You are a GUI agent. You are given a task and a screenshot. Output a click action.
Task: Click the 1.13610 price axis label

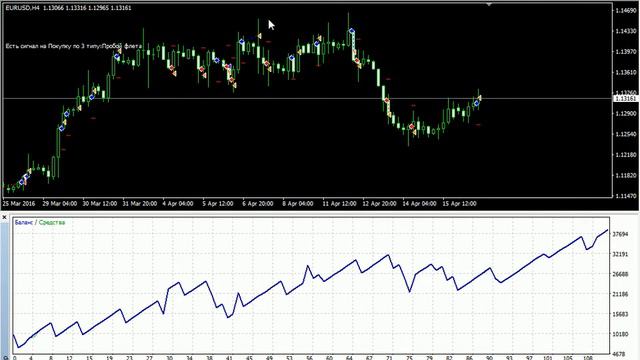coord(626,73)
